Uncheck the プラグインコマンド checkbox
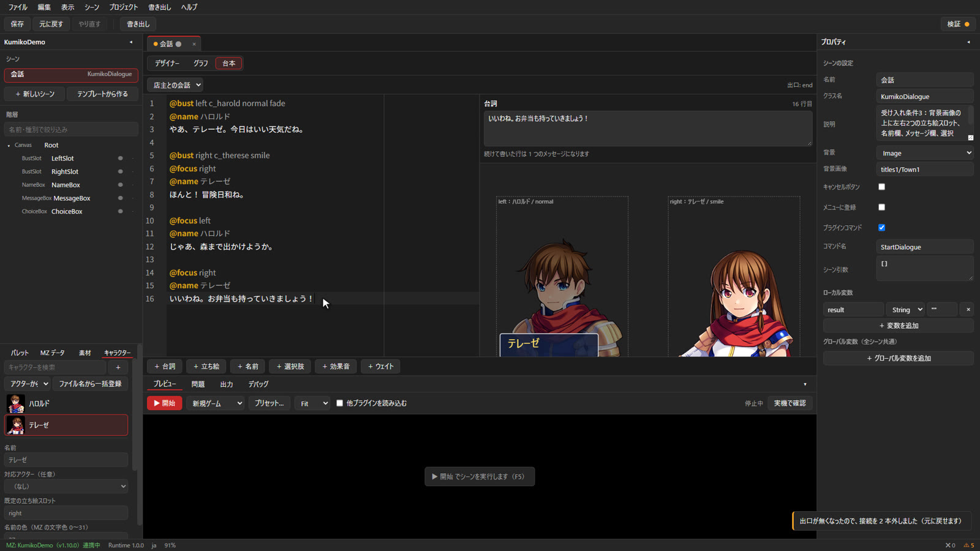980x551 pixels. [881, 227]
